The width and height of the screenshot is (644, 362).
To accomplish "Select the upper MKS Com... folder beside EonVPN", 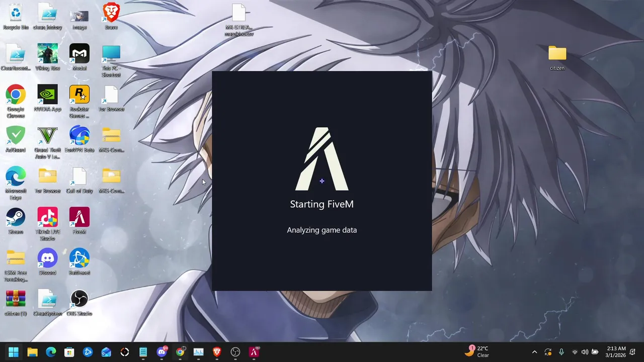I will pyautogui.click(x=111, y=139).
